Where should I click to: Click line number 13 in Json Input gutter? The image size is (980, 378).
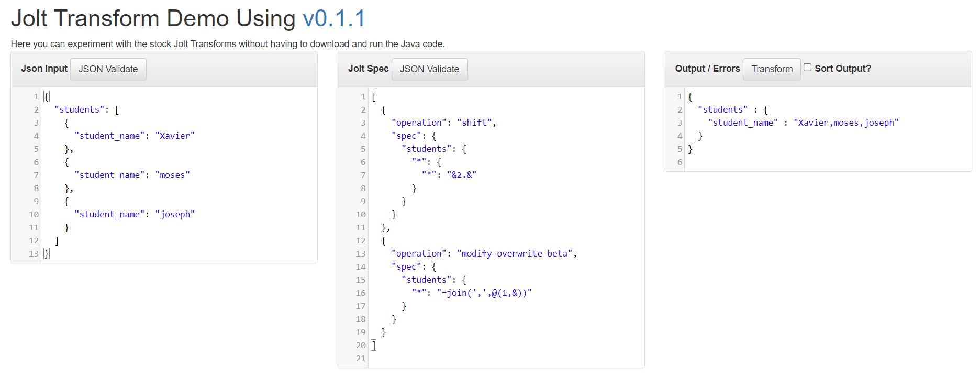34,253
